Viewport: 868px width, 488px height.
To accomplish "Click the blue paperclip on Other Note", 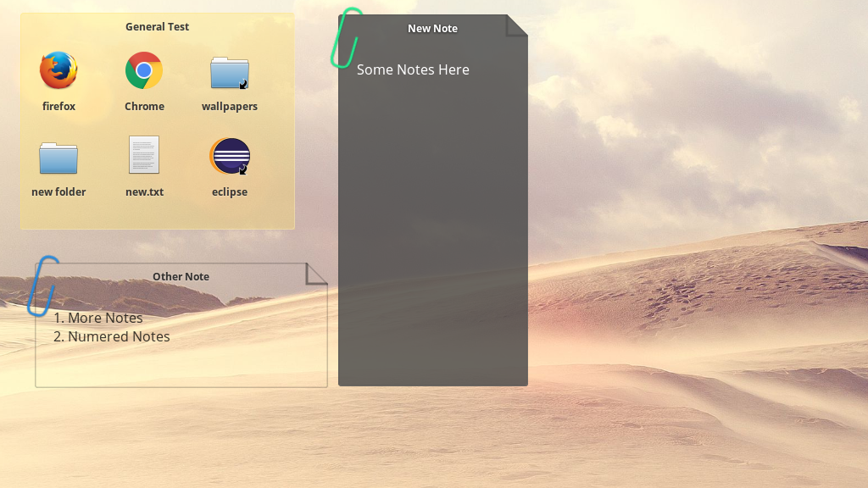I will point(42,286).
